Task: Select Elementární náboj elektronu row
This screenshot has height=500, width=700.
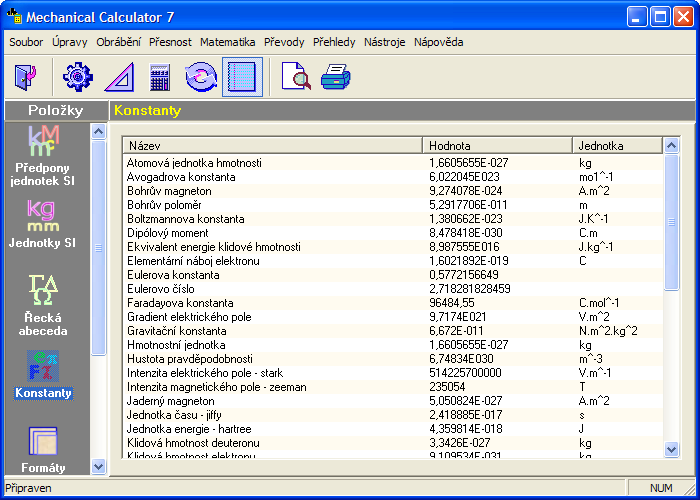Action: [x=393, y=261]
